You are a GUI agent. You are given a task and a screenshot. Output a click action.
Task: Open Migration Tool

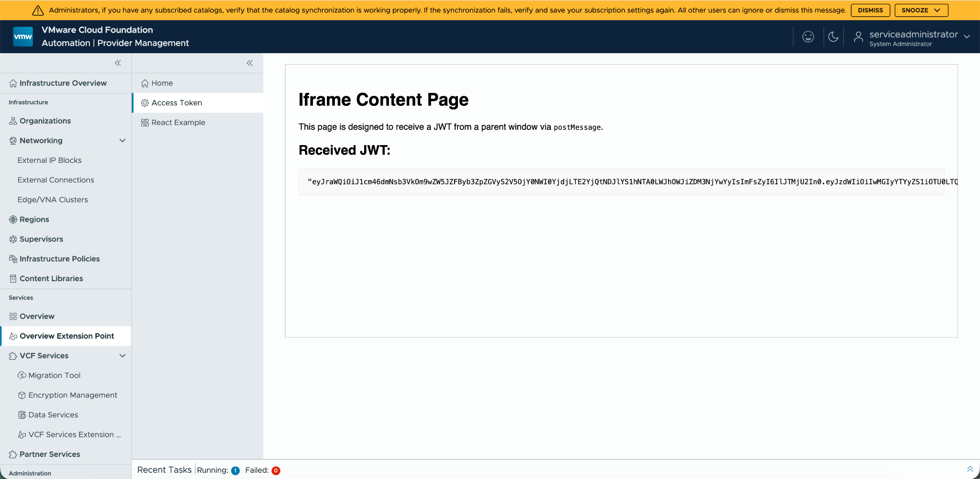tap(54, 376)
